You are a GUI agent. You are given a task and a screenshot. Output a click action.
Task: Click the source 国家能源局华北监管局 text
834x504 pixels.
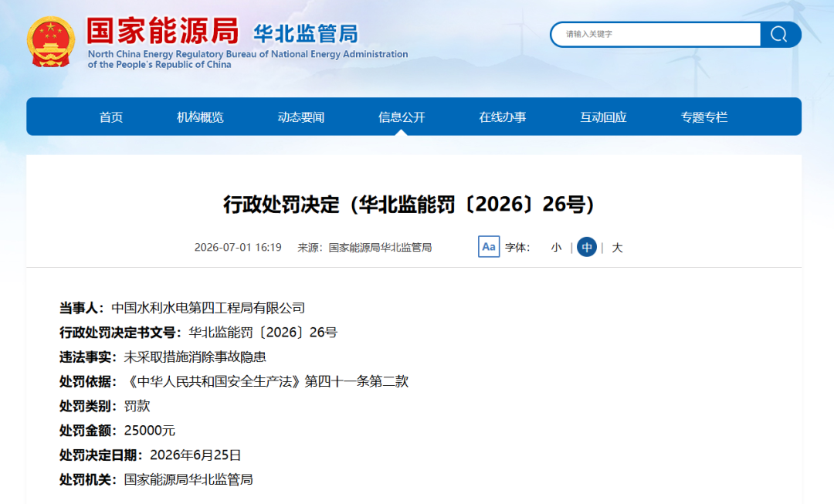380,247
